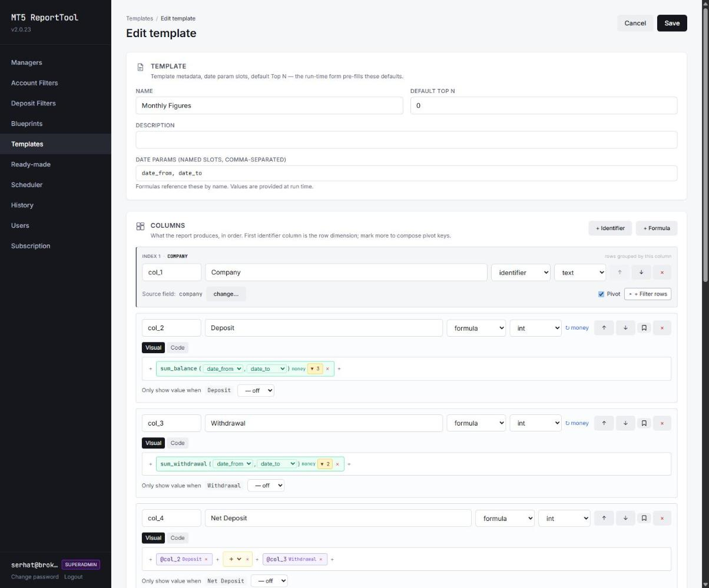The height and width of the screenshot is (588, 709).
Task: Open Withdrawal 'Only show value when' dropdown
Action: [266, 486]
